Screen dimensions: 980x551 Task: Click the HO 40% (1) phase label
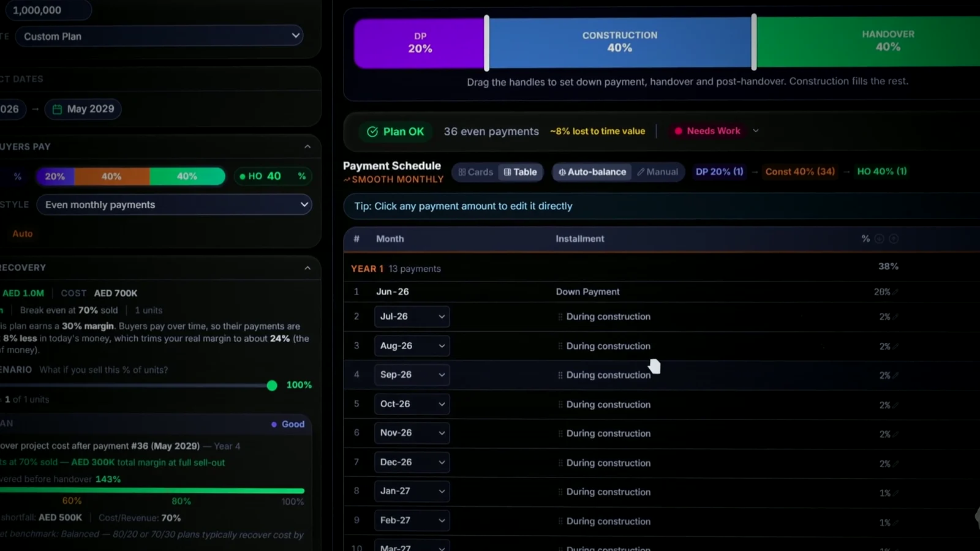(882, 171)
